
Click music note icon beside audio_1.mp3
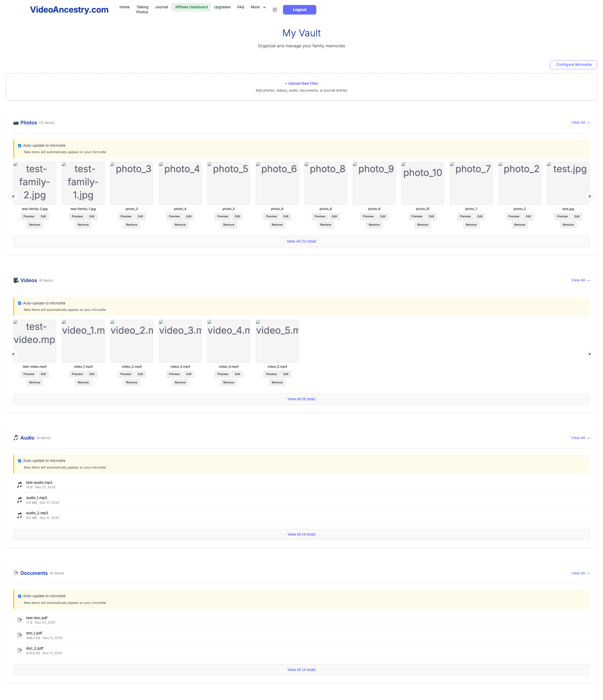point(19,500)
